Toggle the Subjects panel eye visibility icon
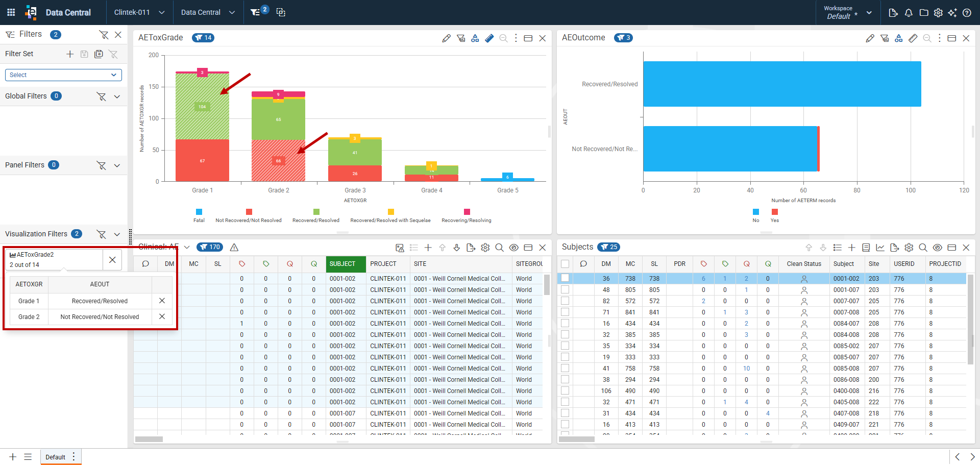Screen dimensions: 980x465 coord(938,248)
